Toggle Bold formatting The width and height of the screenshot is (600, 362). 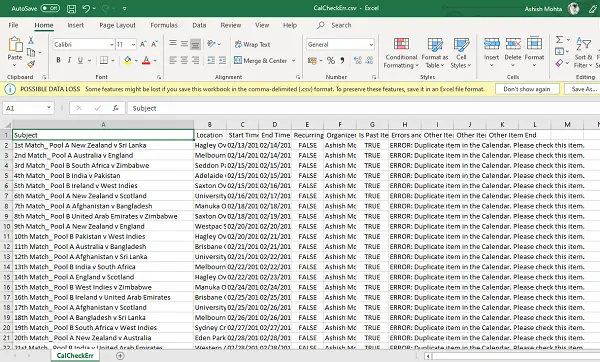[x=58, y=60]
